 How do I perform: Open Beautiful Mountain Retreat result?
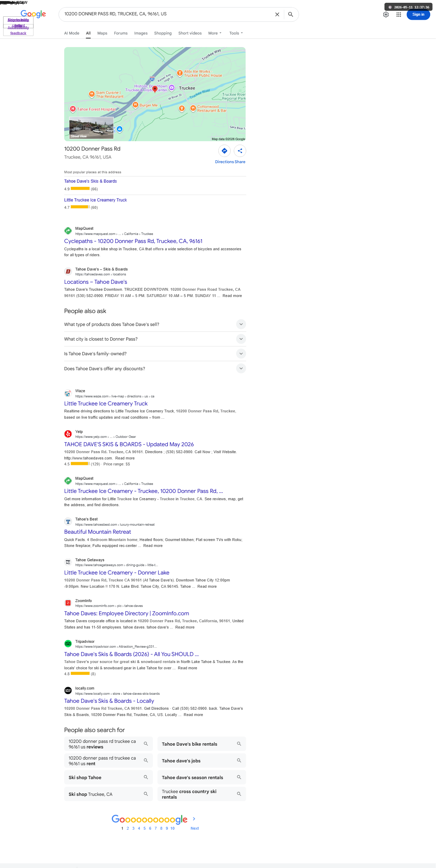click(x=97, y=532)
